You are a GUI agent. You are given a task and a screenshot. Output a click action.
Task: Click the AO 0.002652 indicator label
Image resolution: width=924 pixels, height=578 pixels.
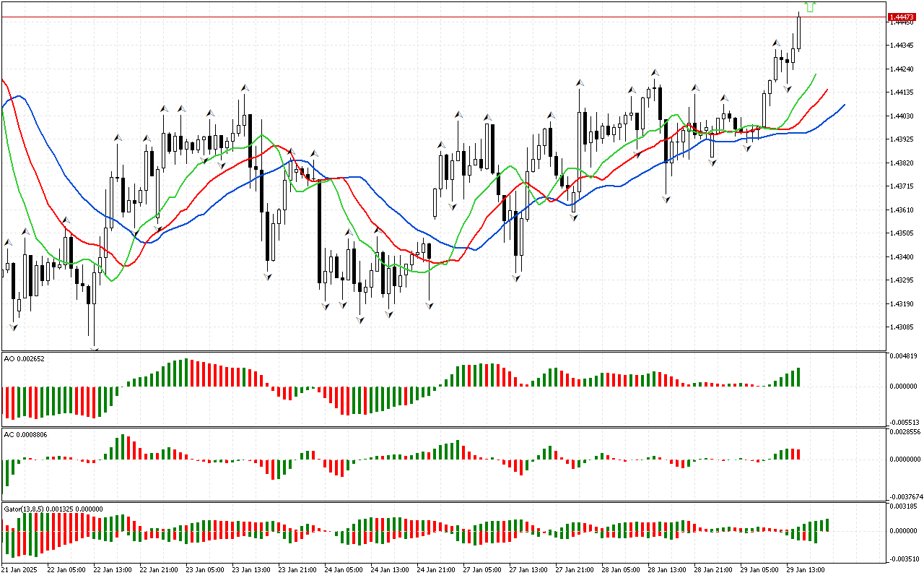(x=23, y=358)
